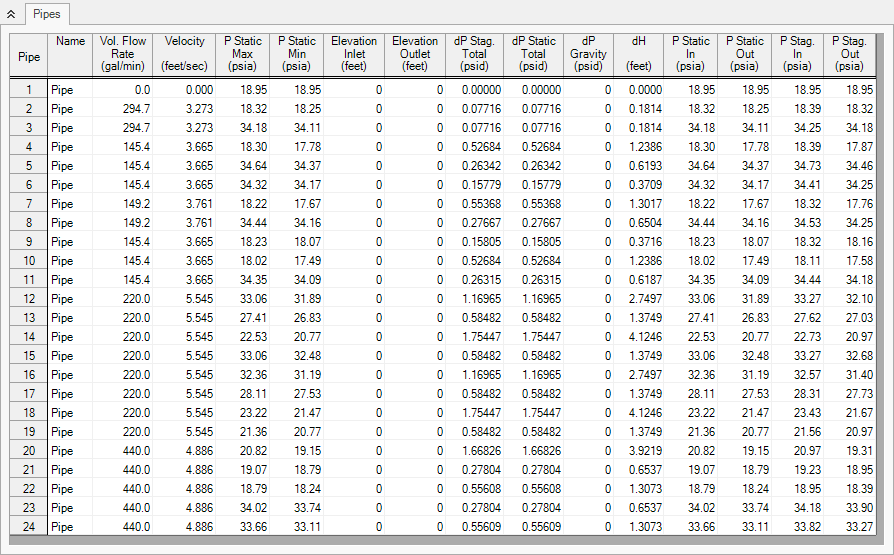Select the P Static Max column header
The width and height of the screenshot is (894, 555).
point(242,54)
